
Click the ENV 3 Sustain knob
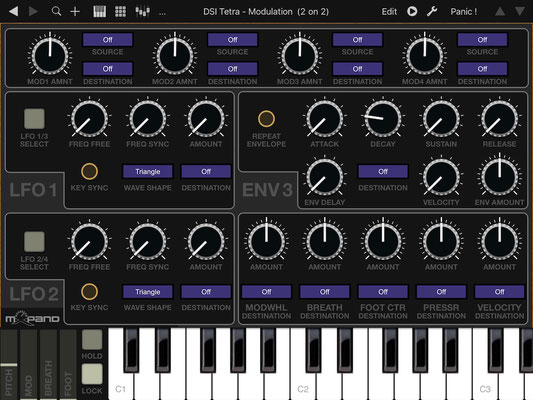click(x=441, y=119)
